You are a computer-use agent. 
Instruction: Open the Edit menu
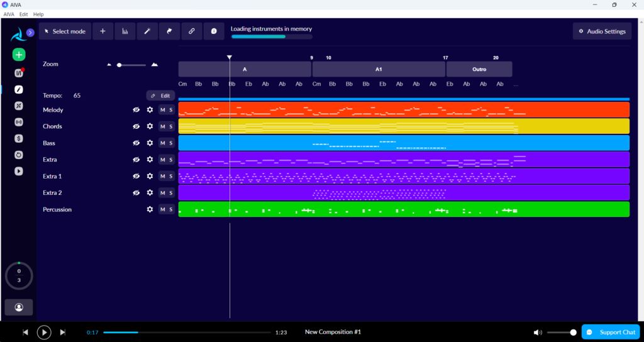23,14
